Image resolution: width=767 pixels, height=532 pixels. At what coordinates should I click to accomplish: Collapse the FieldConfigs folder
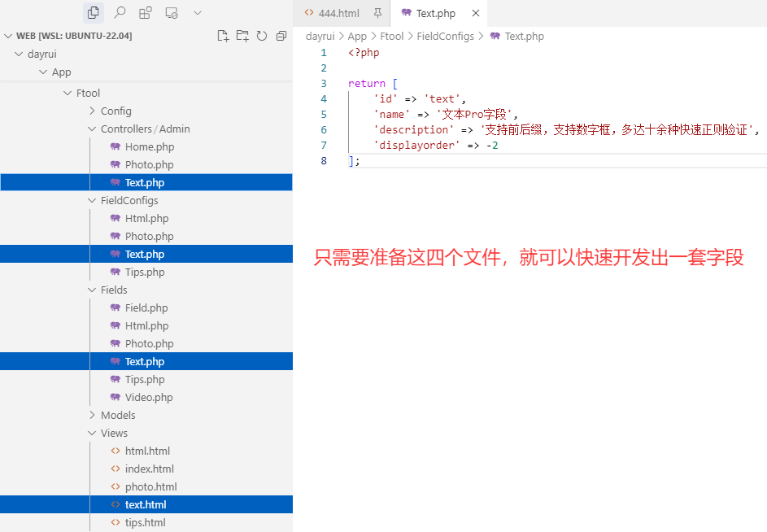(x=92, y=200)
